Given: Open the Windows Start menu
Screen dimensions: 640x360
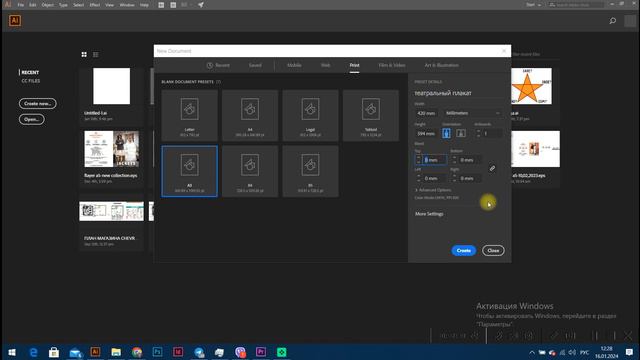Looking at the screenshot, I should coord(12,352).
